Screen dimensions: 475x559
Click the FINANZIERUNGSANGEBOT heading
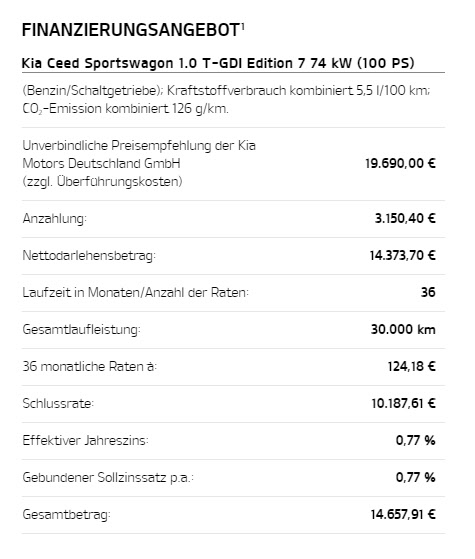click(131, 30)
